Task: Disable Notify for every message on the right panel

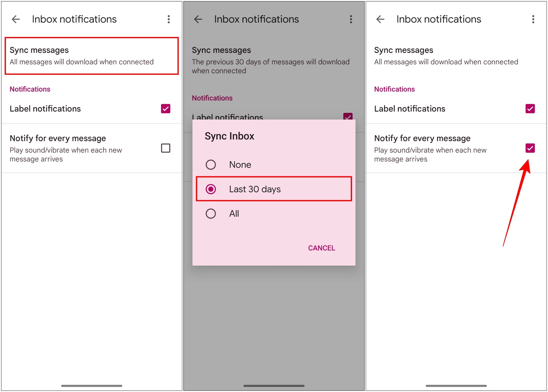Action: click(530, 148)
